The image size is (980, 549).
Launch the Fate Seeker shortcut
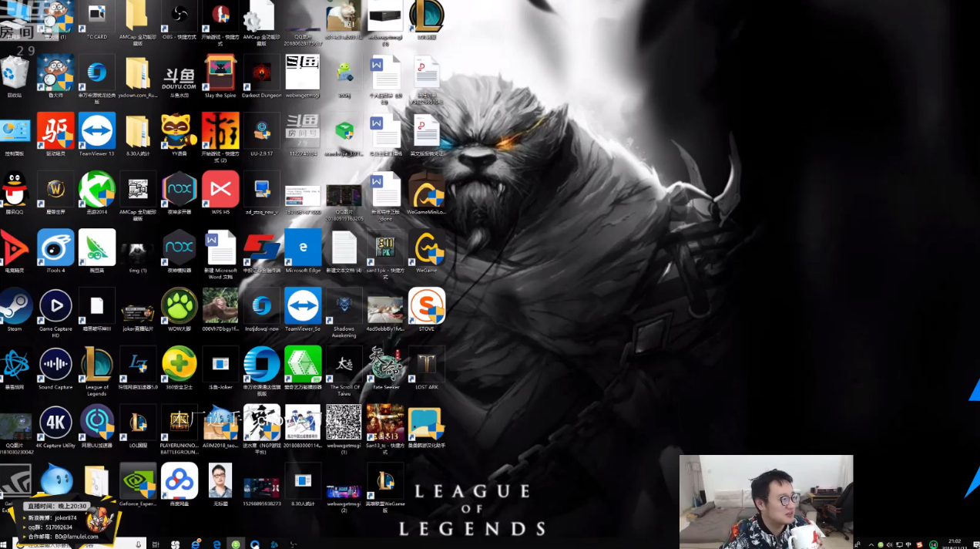(x=386, y=364)
